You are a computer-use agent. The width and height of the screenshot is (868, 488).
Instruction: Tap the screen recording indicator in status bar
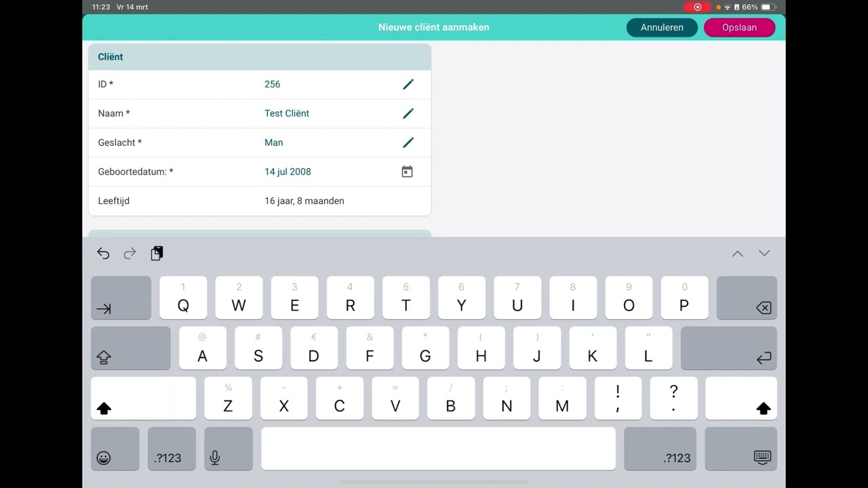click(x=697, y=7)
